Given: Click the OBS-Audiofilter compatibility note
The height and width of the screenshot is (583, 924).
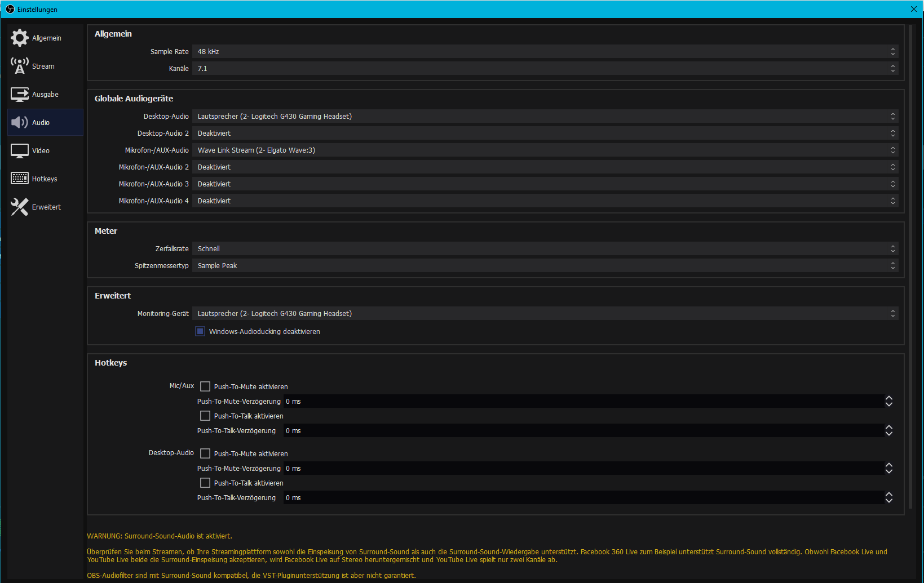Looking at the screenshot, I should click(251, 576).
